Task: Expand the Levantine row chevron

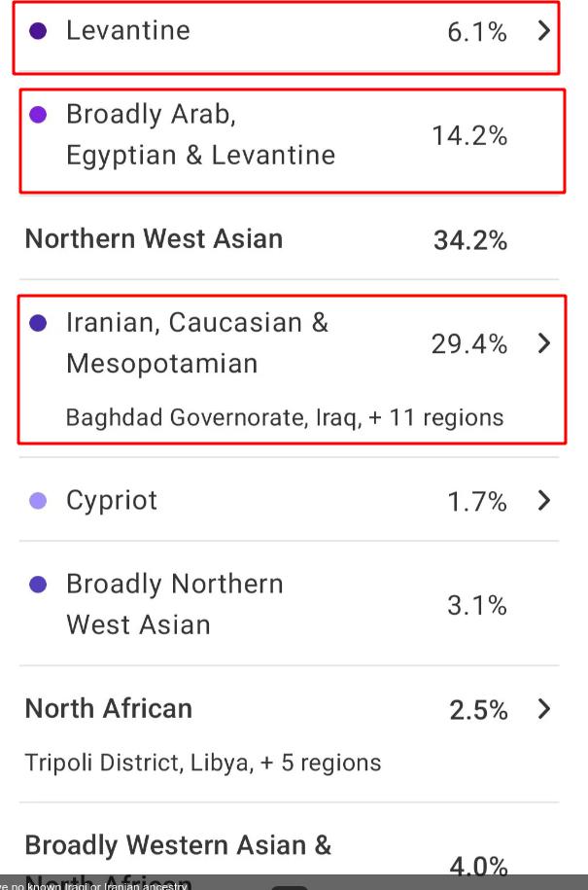Action: click(x=543, y=31)
